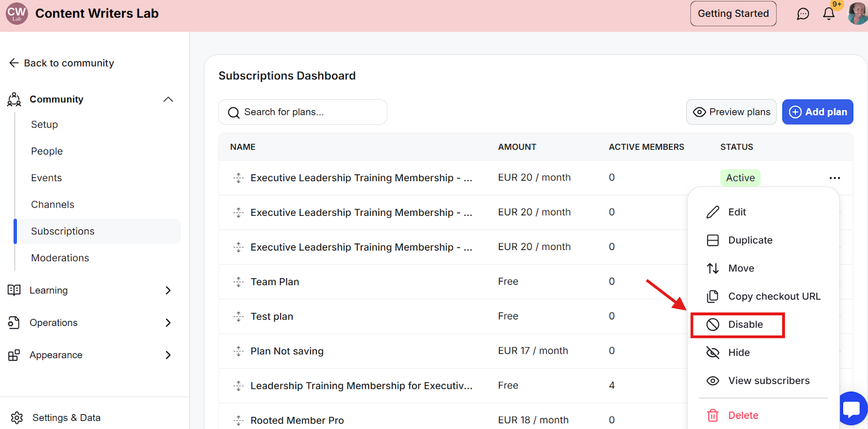Click drag handle icon beside Team Plan
Image resolution: width=868 pixels, height=429 pixels.
pos(239,282)
